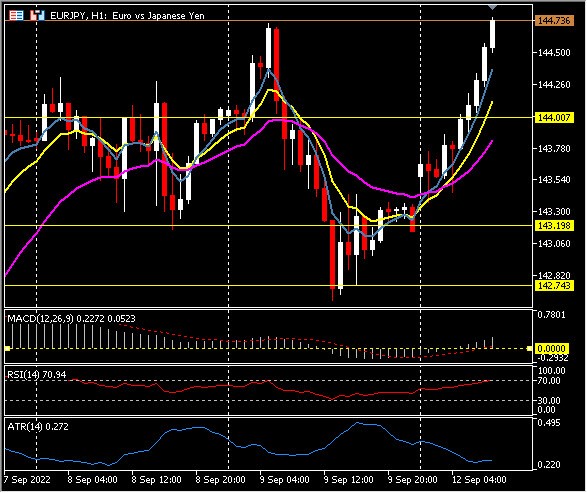Click the ATR scale value 0.495

click(x=549, y=423)
